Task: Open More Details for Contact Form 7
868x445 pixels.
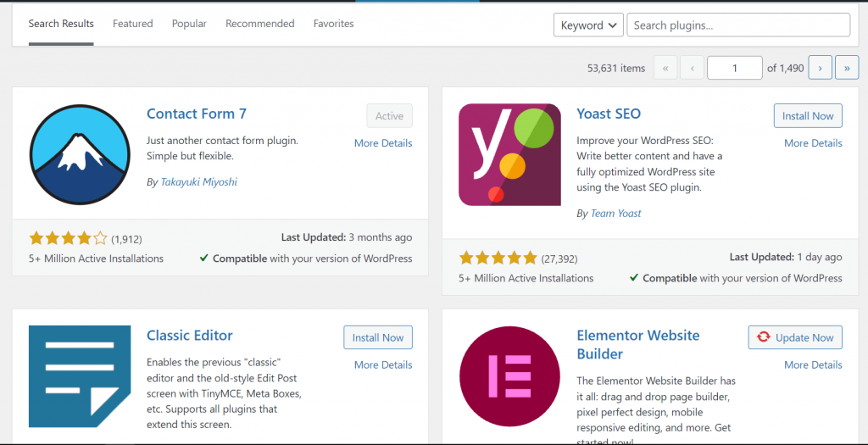Action: [383, 142]
